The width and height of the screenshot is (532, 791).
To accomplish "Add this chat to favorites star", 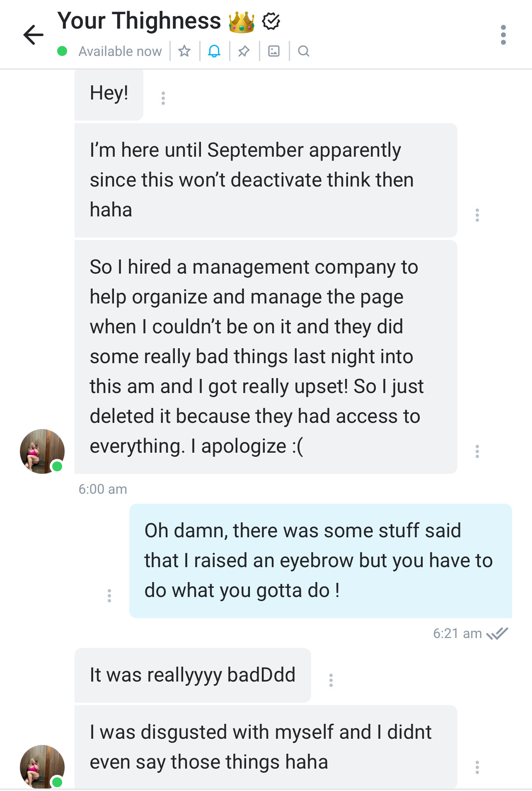I will pyautogui.click(x=184, y=51).
